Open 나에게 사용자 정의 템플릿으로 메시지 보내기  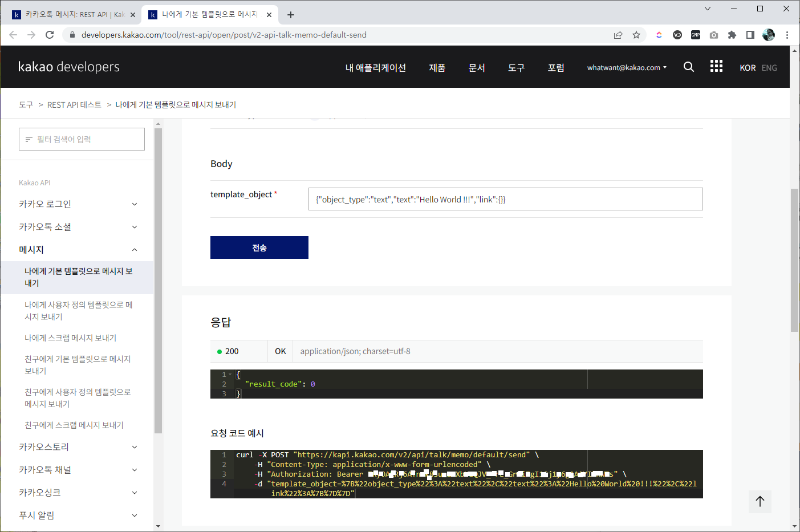point(79,311)
